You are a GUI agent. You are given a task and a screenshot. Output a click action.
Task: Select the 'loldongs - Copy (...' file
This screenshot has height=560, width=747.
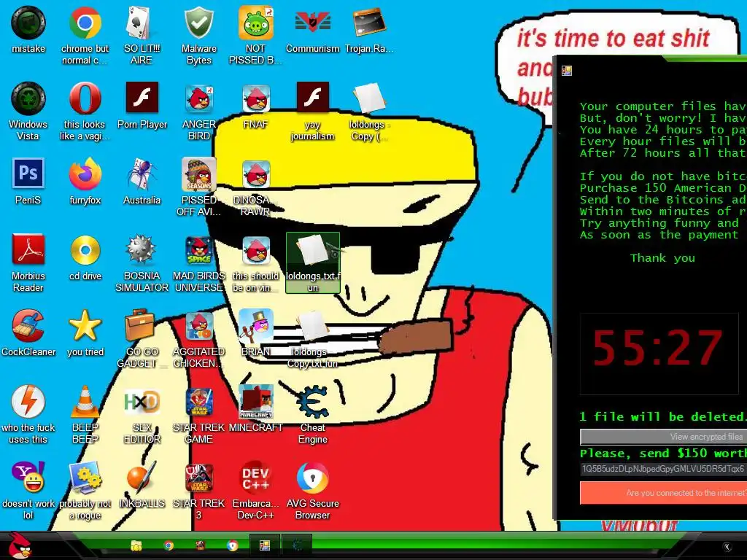click(369, 111)
